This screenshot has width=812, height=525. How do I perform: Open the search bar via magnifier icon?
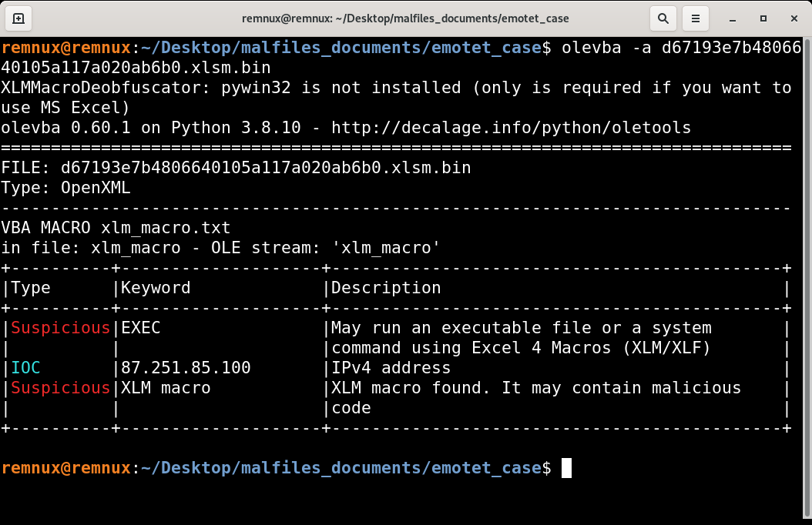[x=663, y=18]
